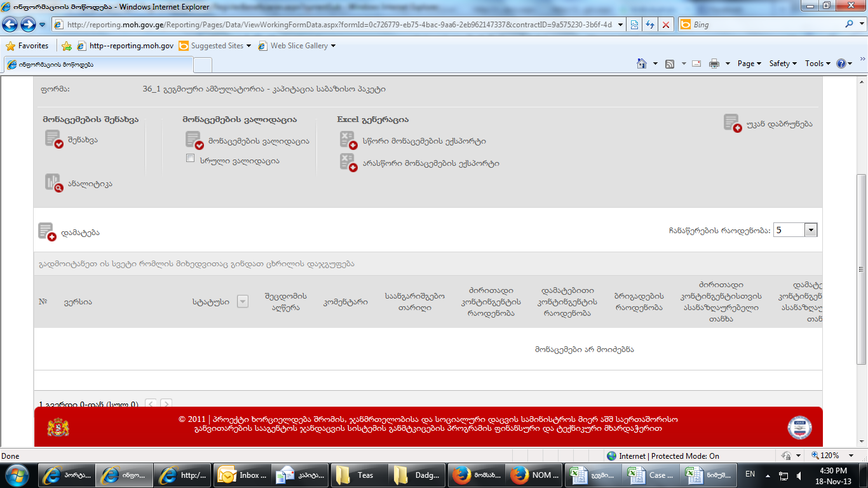868x488 pixels.
Task: Switch to the ინფორმაციის მოწოდება browser tab
Action: pyautogui.click(x=98, y=65)
